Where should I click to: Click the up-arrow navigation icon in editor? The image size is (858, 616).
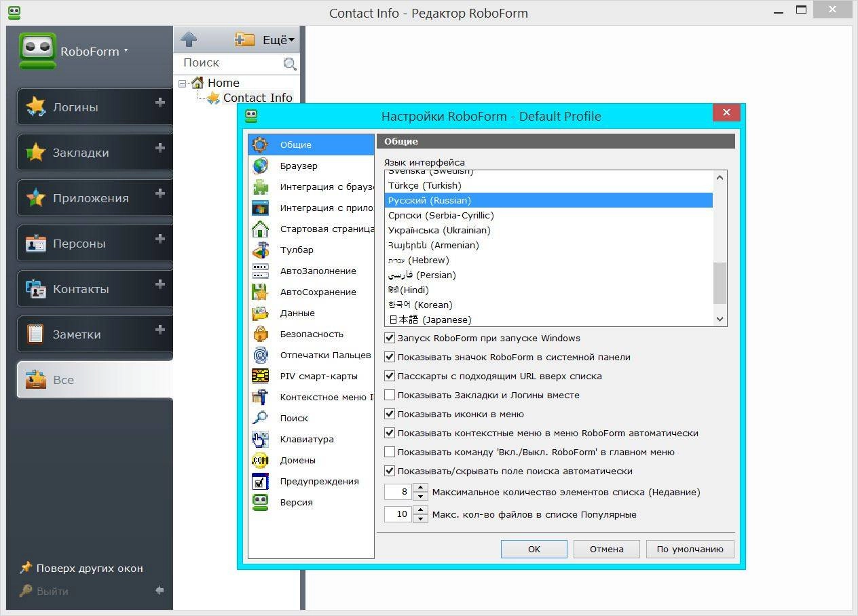tap(189, 39)
